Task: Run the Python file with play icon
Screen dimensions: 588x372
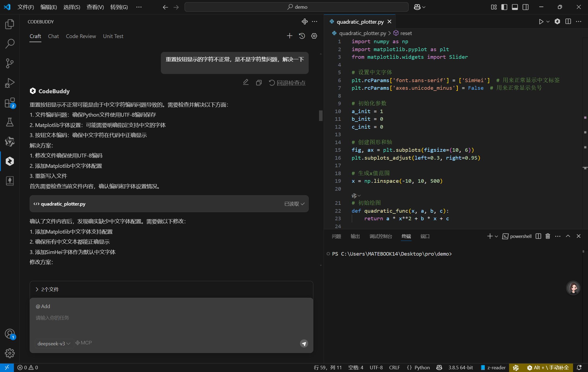Action: tap(541, 21)
